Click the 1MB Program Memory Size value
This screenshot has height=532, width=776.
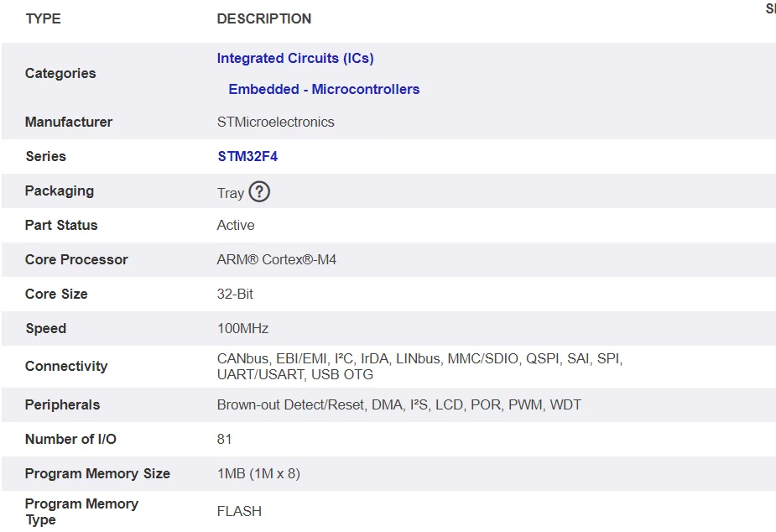tap(261, 473)
